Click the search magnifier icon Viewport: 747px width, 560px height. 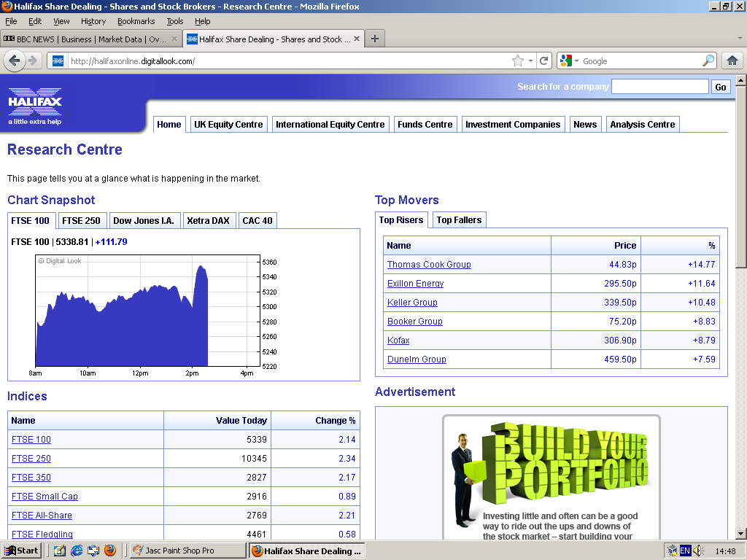pyautogui.click(x=708, y=61)
